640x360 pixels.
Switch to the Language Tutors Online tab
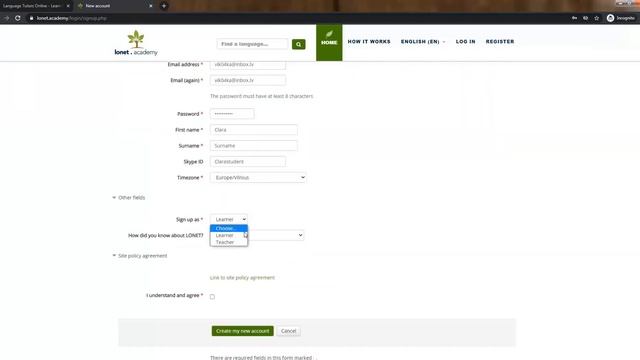coord(33,6)
